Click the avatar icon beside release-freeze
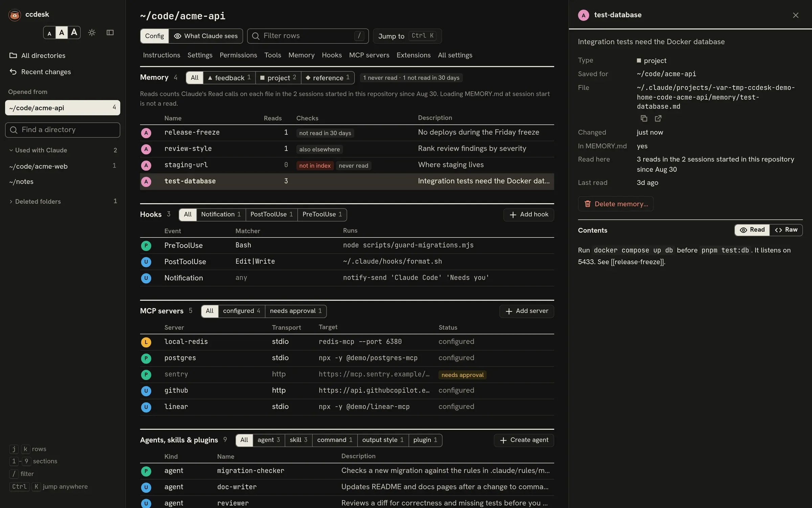Screen dimensions: 812x508 coord(146,133)
